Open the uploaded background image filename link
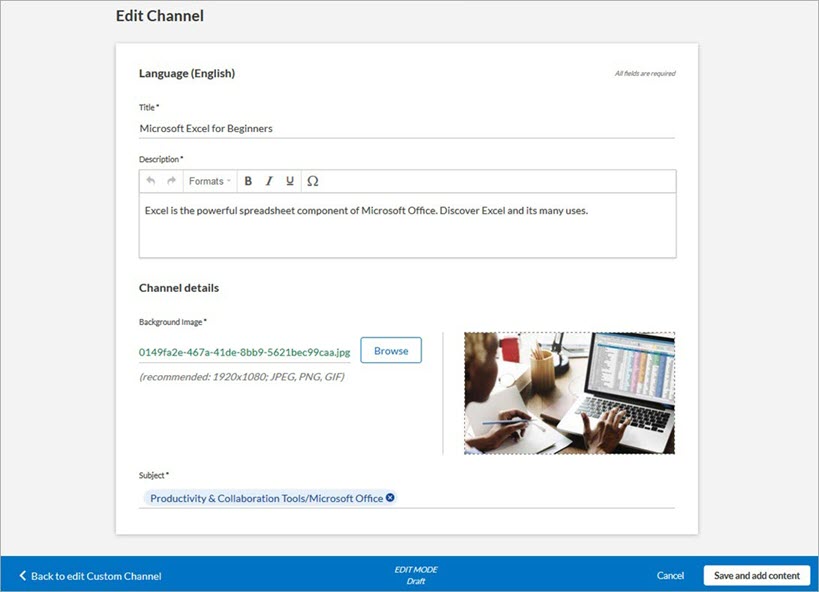This screenshot has height=592, width=819. [244, 351]
